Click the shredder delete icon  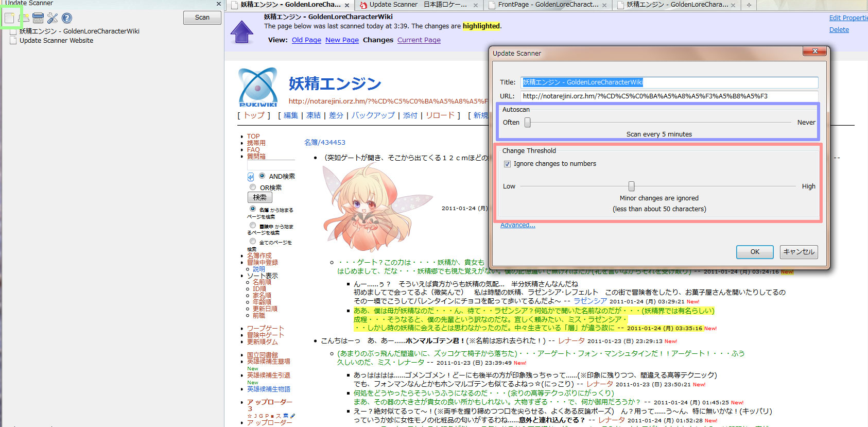coord(38,18)
